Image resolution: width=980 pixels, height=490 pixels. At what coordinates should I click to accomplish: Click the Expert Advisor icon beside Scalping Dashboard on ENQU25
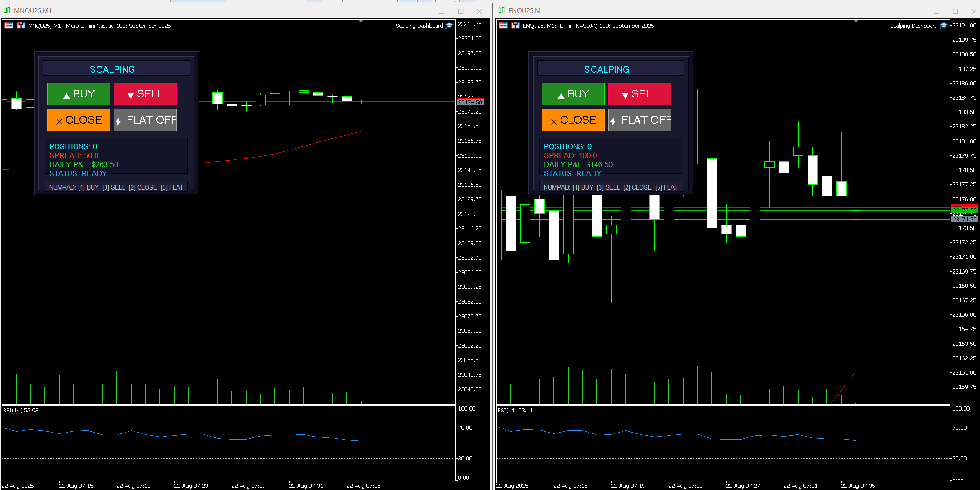(943, 26)
